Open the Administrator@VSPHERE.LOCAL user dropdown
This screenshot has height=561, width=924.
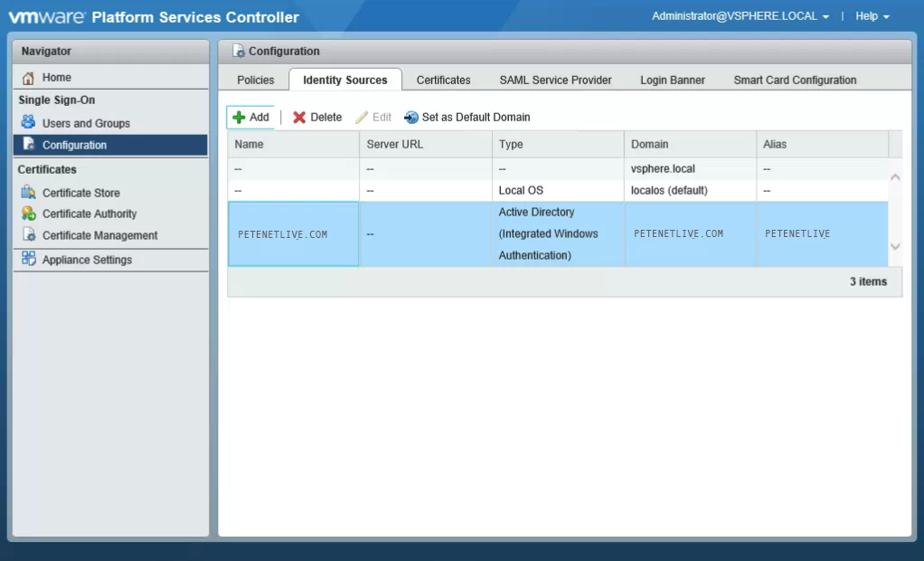click(740, 16)
